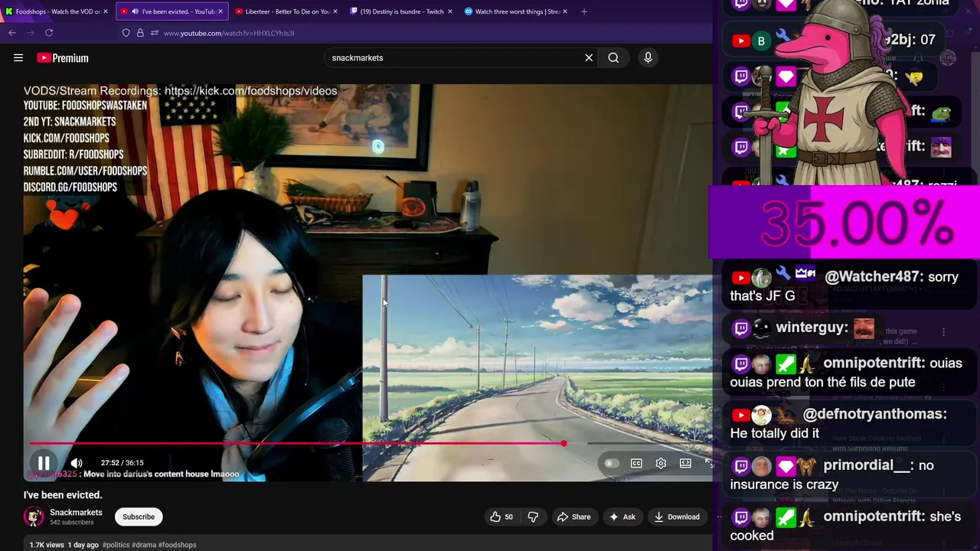Start voice search with microphone
This screenshot has width=980, height=551.
[648, 57]
